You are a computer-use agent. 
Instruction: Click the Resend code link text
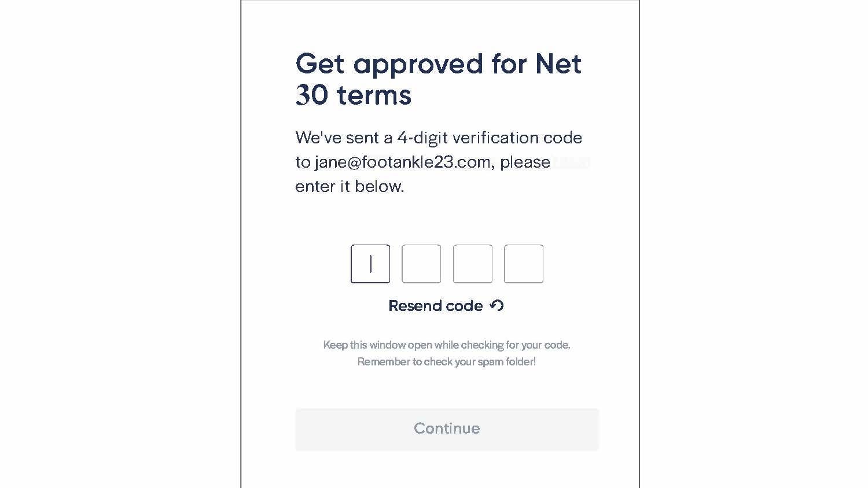pyautogui.click(x=436, y=305)
